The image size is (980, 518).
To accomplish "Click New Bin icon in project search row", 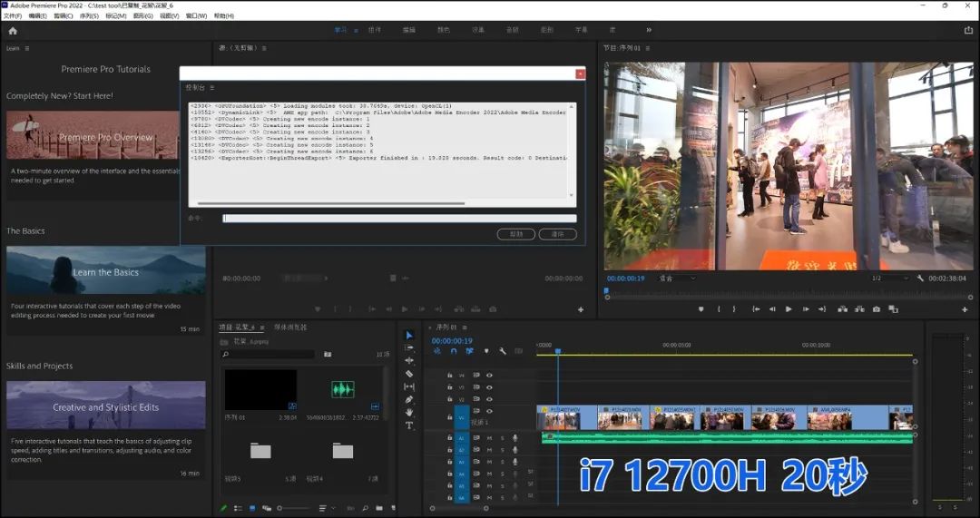I will click(x=328, y=355).
